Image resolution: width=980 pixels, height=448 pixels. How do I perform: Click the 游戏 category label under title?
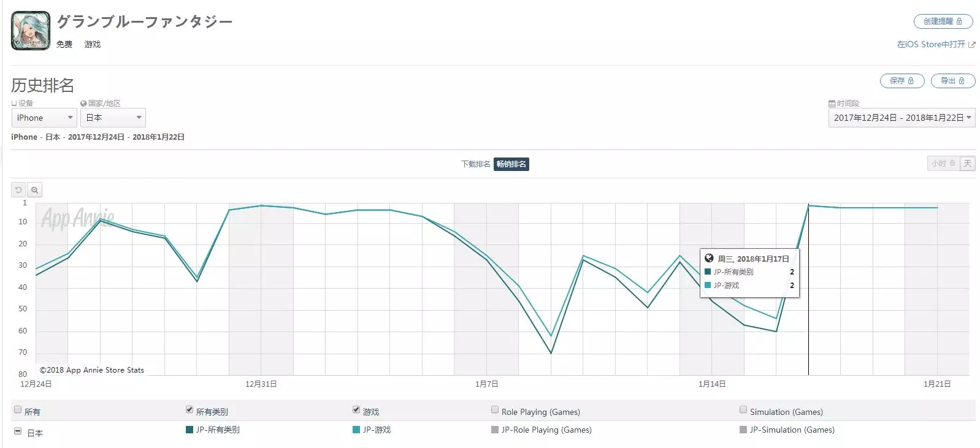click(x=93, y=45)
